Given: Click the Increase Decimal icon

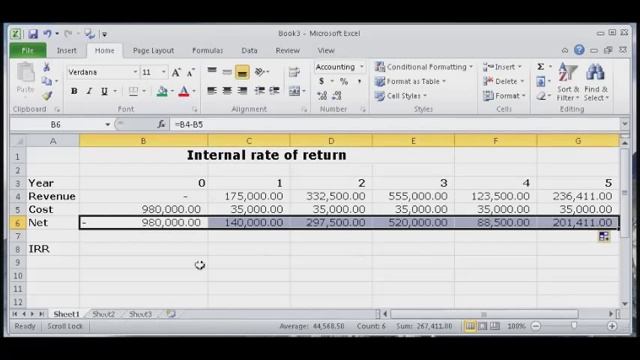Looking at the screenshot, I should [322, 96].
